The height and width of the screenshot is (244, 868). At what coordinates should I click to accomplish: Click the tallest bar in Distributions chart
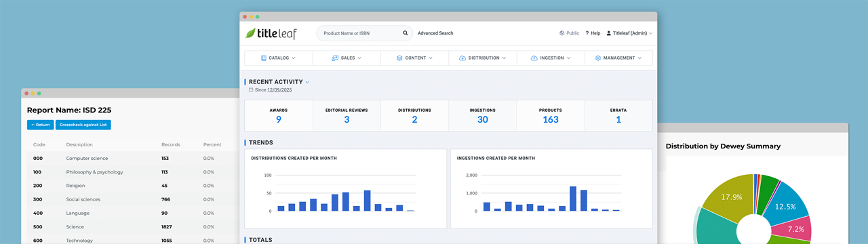click(368, 201)
